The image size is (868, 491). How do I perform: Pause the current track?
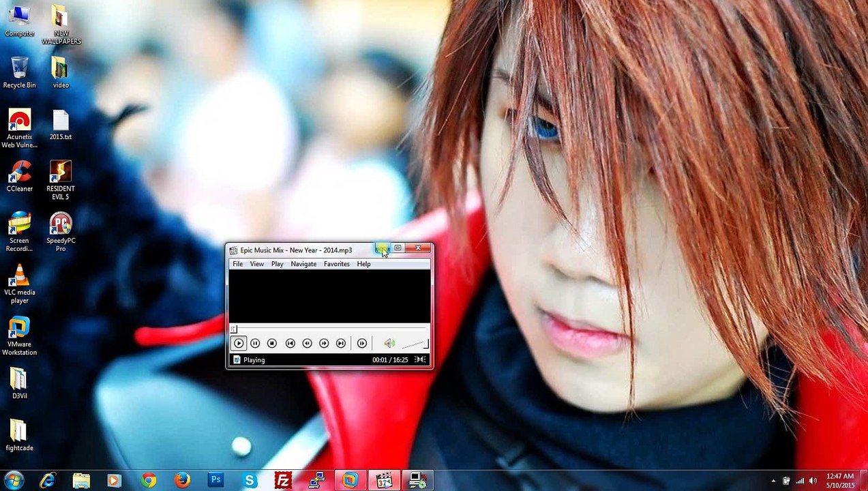click(255, 344)
